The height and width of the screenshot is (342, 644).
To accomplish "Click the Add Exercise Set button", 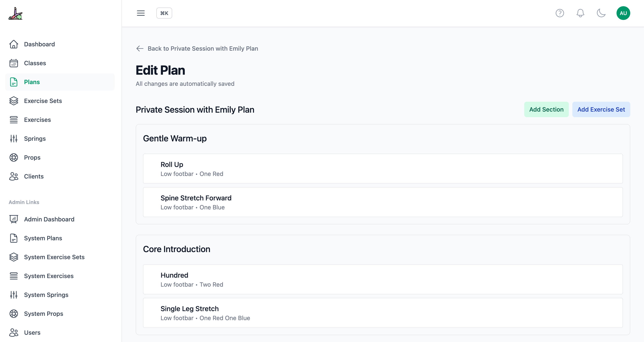I will point(601,109).
